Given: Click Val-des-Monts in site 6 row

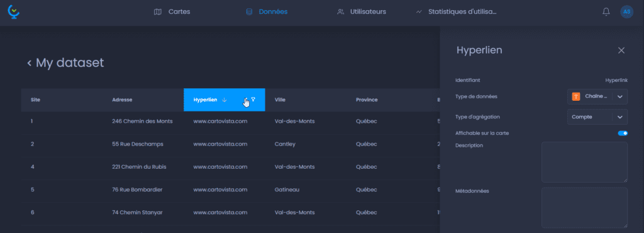Looking at the screenshot, I should point(294,212).
